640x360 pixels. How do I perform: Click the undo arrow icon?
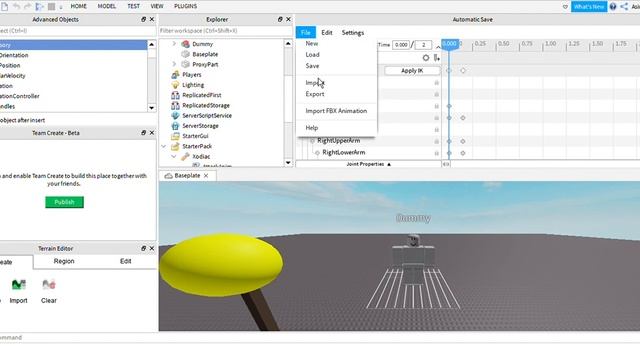[x=16, y=7]
